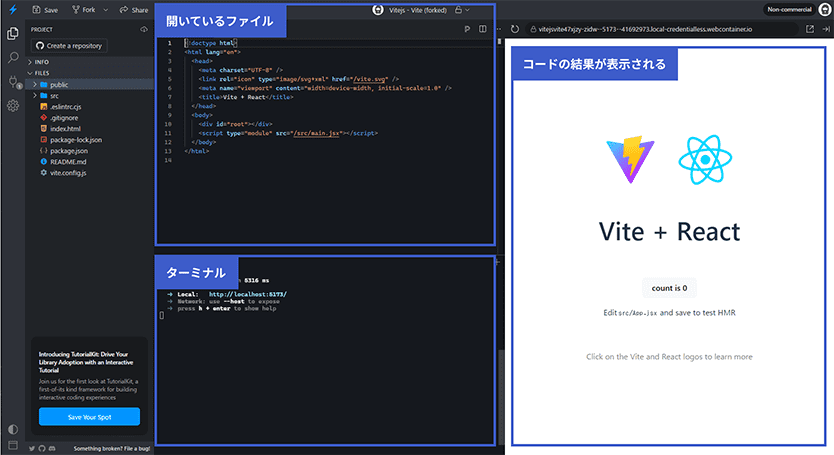Click the Click on the Vite and React logos text
Image resolution: width=834 pixels, height=455 pixels.
(x=669, y=357)
